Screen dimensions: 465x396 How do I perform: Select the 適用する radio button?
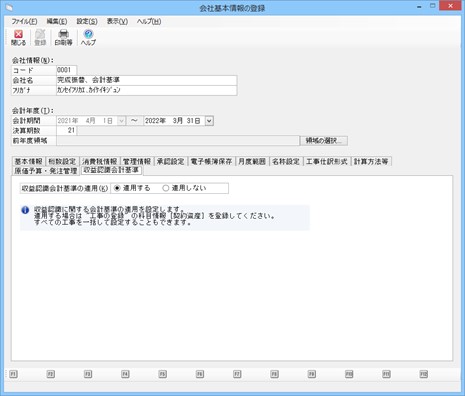click(117, 188)
